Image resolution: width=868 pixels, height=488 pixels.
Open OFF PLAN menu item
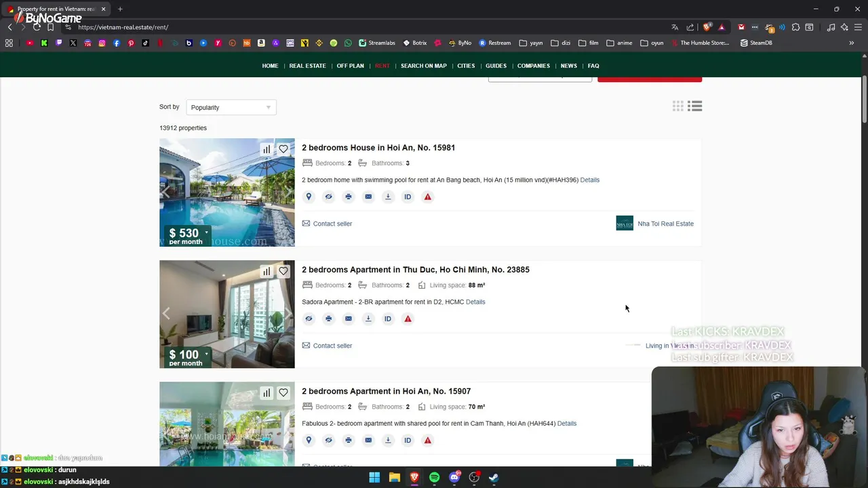pyautogui.click(x=351, y=66)
